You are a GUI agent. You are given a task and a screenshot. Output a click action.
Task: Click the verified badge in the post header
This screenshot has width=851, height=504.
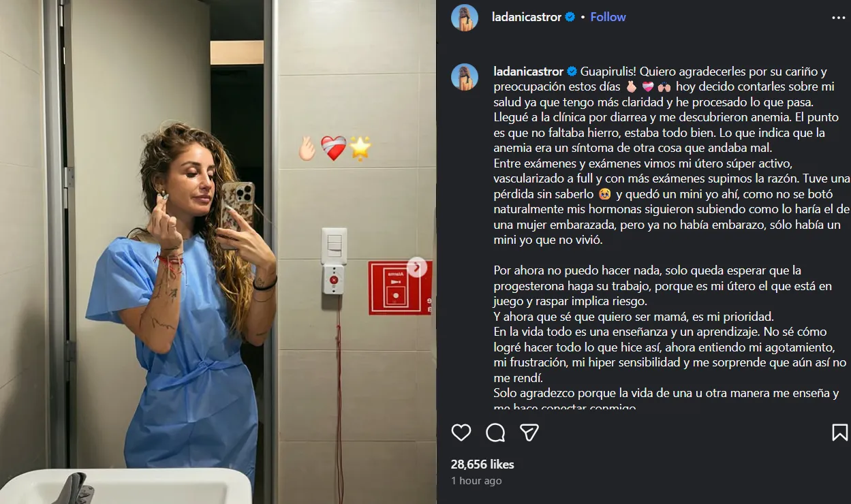570,17
